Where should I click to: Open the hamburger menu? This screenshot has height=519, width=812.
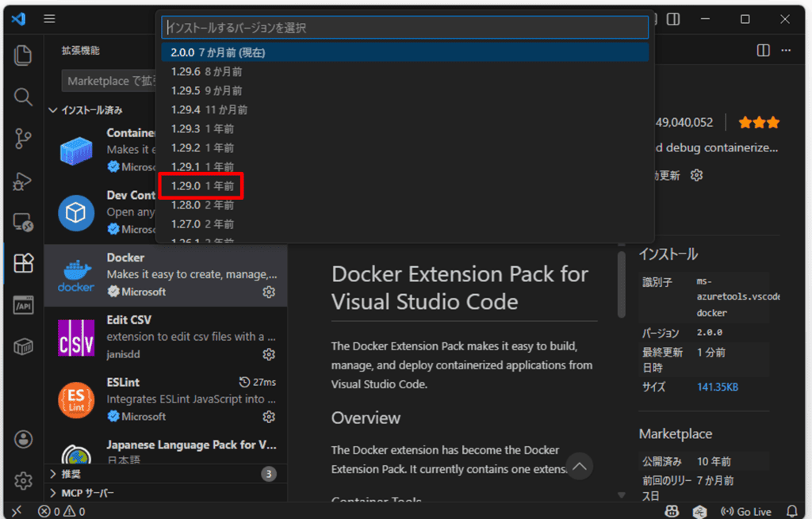click(x=49, y=18)
